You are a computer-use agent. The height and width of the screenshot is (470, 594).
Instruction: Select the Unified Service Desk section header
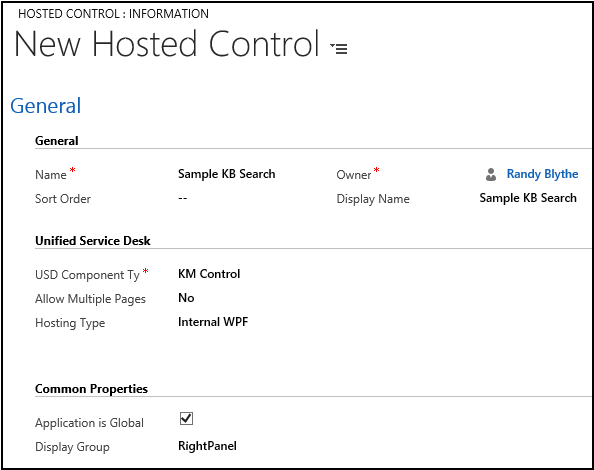pos(93,240)
